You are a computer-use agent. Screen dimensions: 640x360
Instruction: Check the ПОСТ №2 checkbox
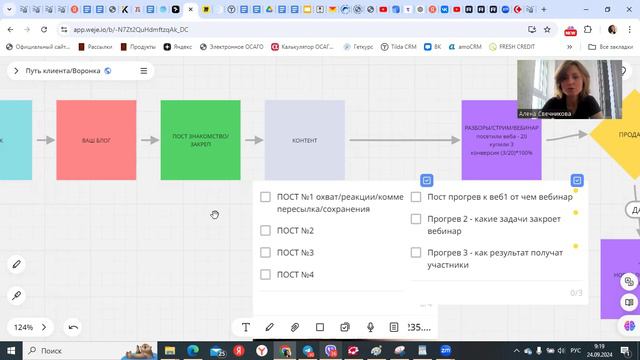pos(265,231)
